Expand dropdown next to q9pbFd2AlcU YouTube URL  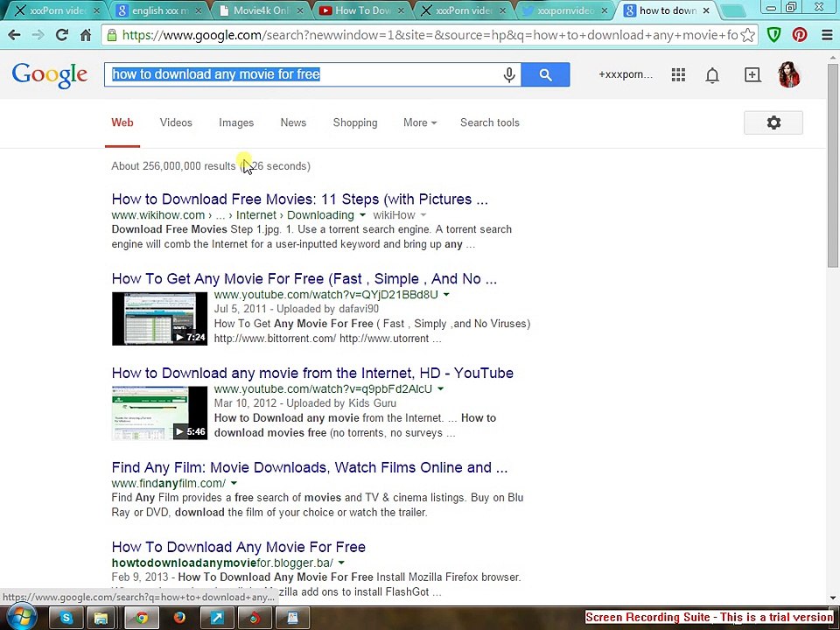pyautogui.click(x=440, y=388)
